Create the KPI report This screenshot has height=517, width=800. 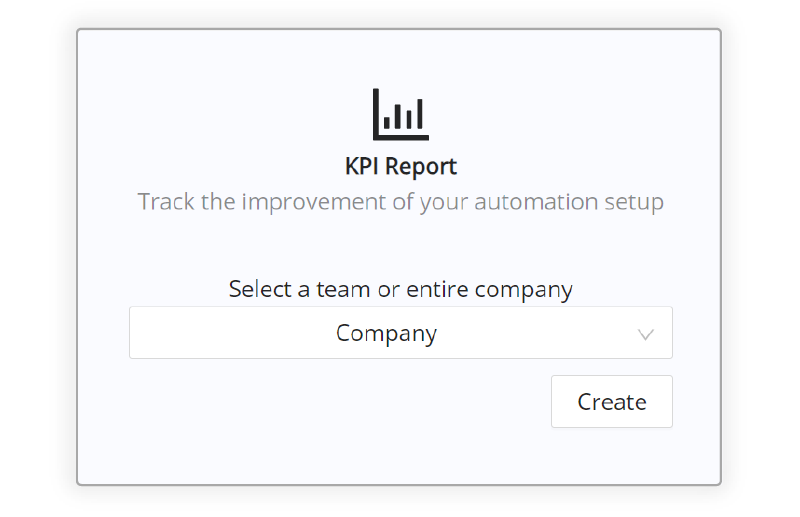coord(612,402)
